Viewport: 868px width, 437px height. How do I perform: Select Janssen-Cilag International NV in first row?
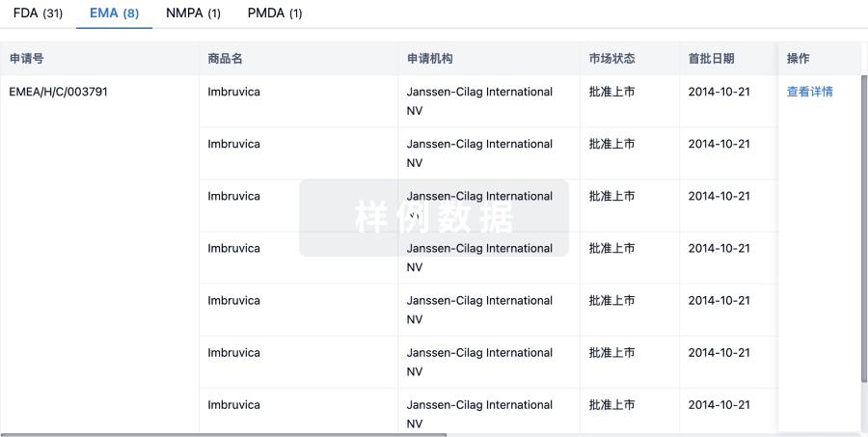click(x=479, y=100)
